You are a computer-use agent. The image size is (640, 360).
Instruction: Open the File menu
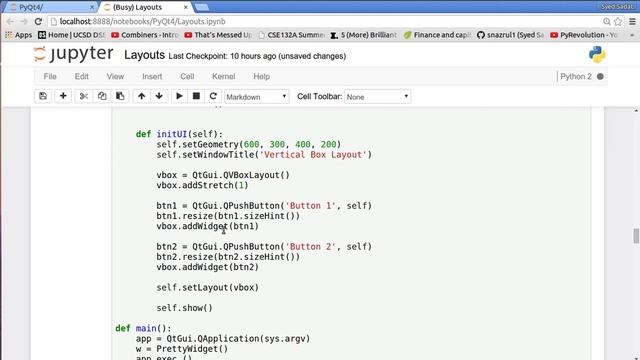point(50,77)
